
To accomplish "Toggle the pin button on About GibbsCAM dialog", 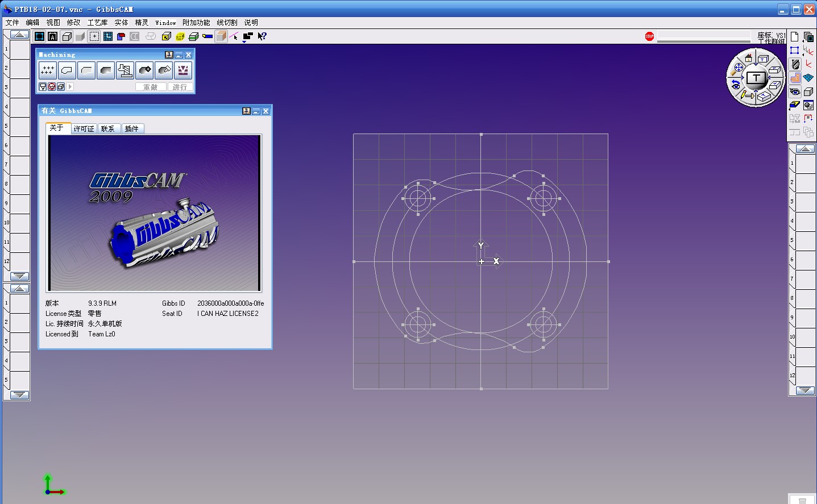I will point(246,111).
